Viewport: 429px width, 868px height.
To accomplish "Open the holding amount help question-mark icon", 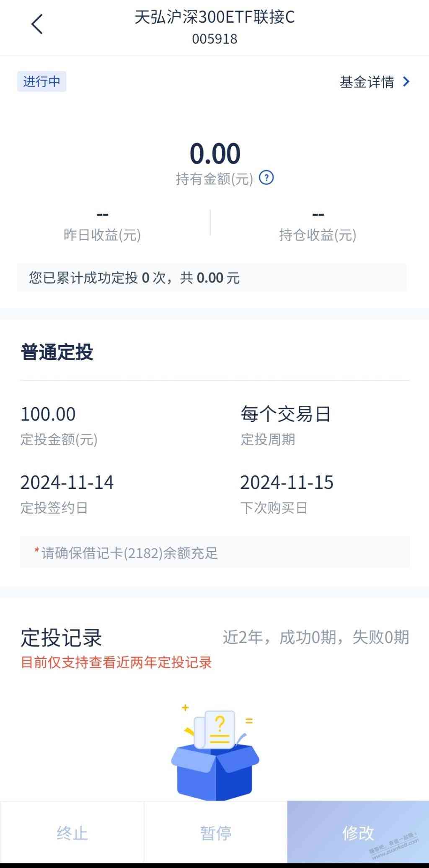I will tap(266, 178).
